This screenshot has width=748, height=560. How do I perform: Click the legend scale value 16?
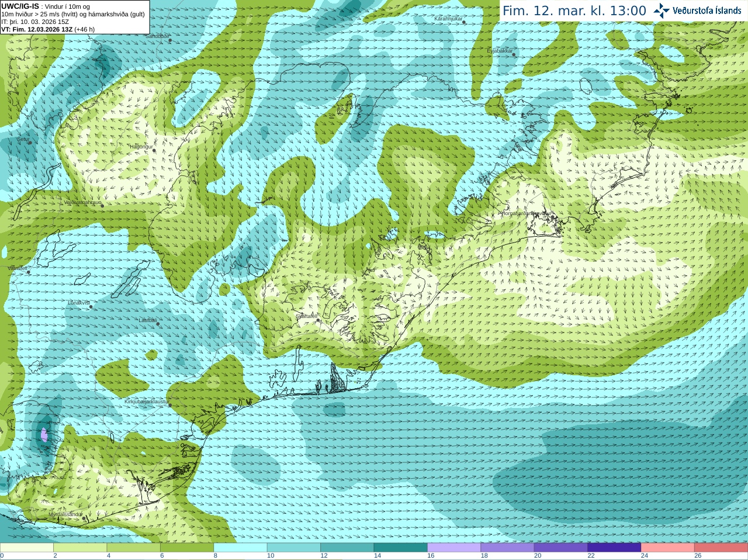click(x=431, y=556)
